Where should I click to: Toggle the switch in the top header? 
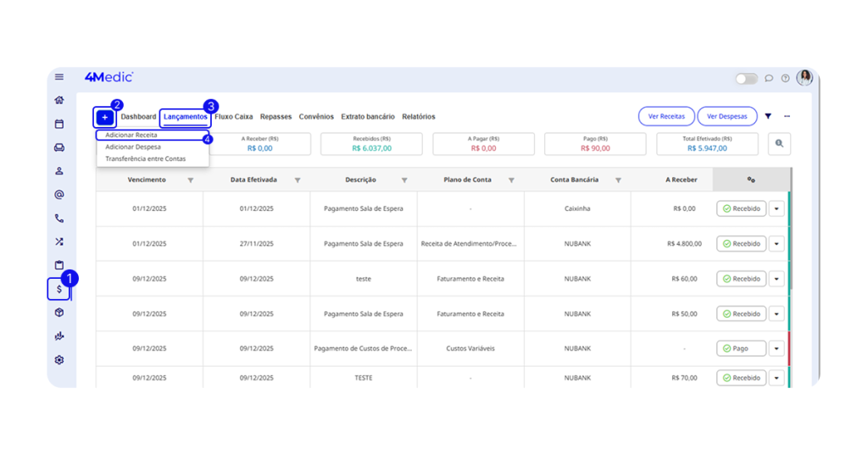(746, 78)
